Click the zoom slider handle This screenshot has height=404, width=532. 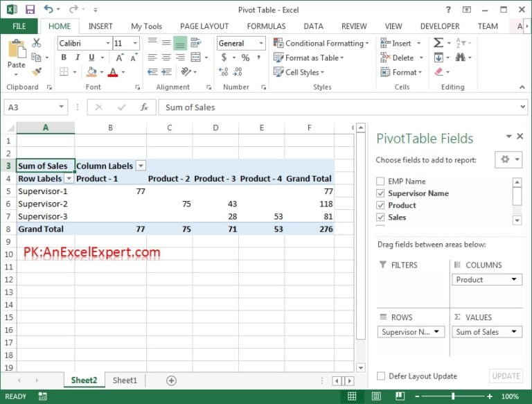[x=453, y=396]
